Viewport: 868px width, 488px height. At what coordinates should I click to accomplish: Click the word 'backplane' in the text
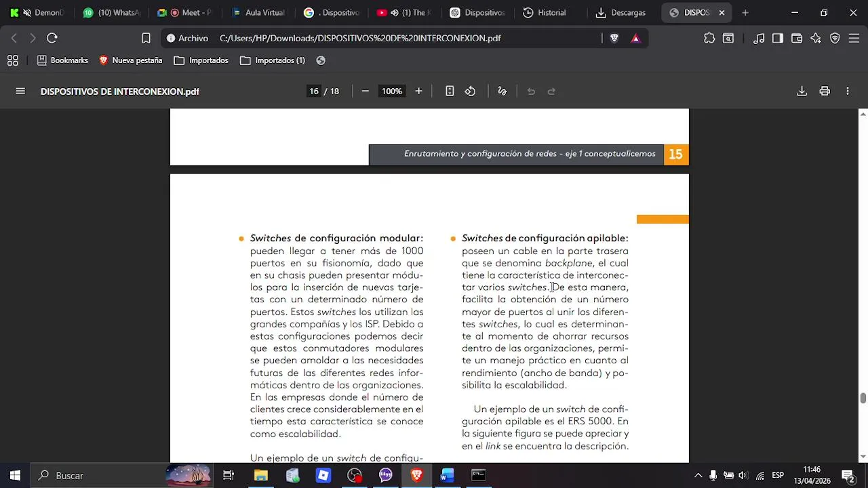[568, 263]
